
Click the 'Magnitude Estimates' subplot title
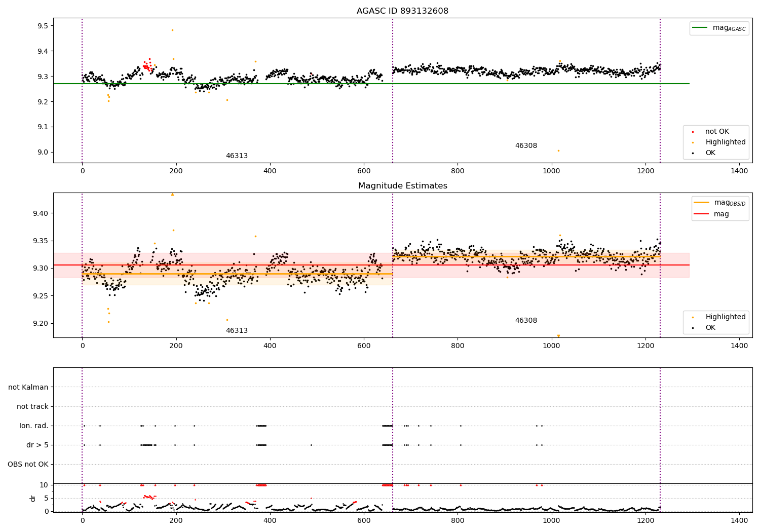coord(402,186)
